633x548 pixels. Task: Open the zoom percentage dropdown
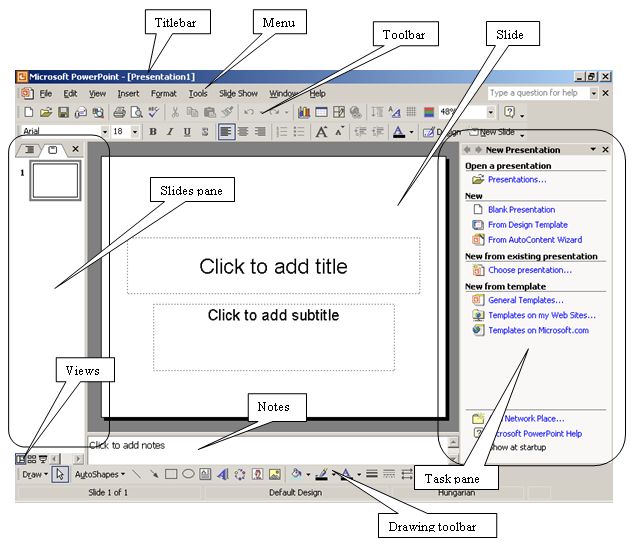pyautogui.click(x=490, y=112)
